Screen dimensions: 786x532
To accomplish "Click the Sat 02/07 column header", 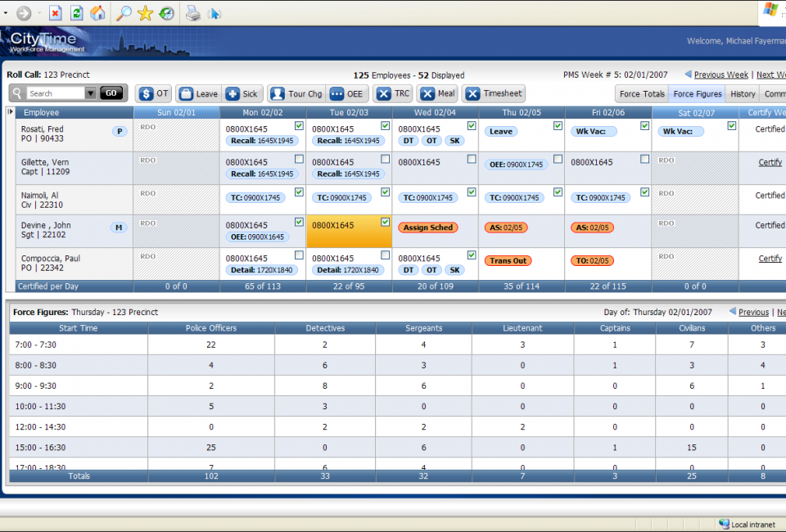I will [x=696, y=113].
